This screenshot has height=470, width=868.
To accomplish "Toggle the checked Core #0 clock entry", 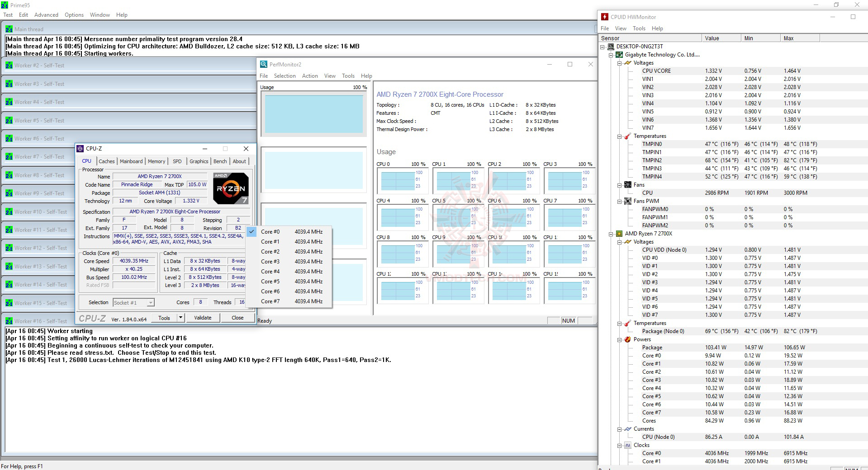I will [289, 232].
